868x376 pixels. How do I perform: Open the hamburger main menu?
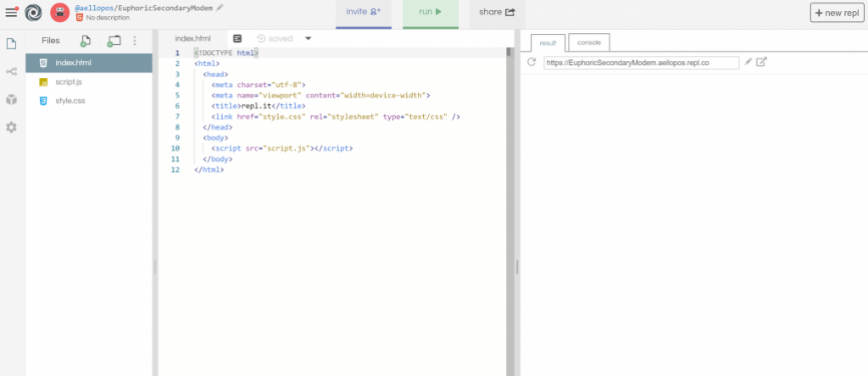(11, 13)
